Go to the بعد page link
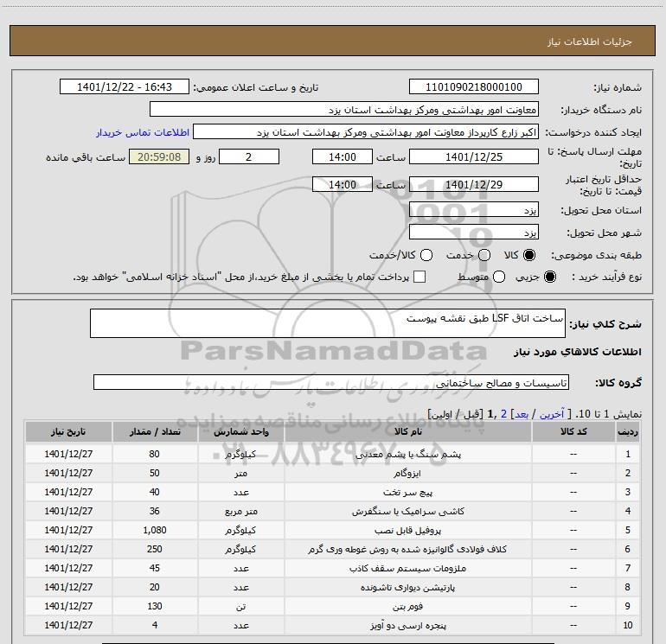Screen dimensions: 666x644 (522, 414)
